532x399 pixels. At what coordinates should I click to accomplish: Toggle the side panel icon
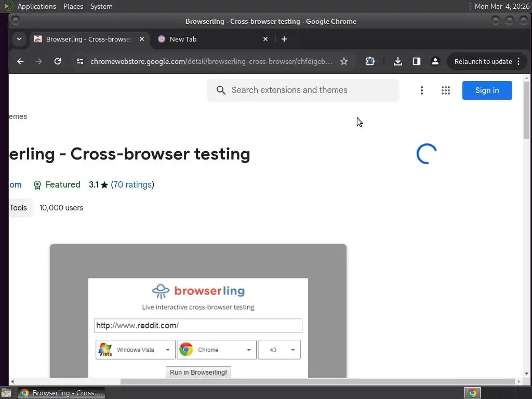[x=417, y=61]
